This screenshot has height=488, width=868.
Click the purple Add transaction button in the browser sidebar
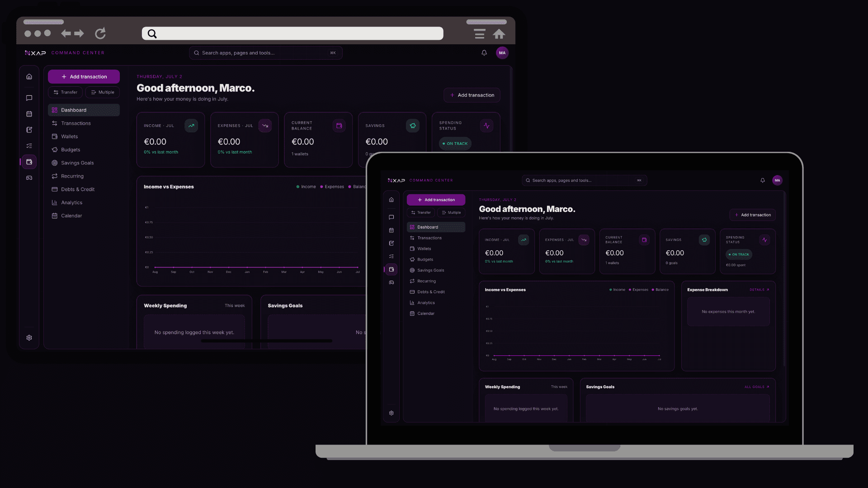coord(84,77)
